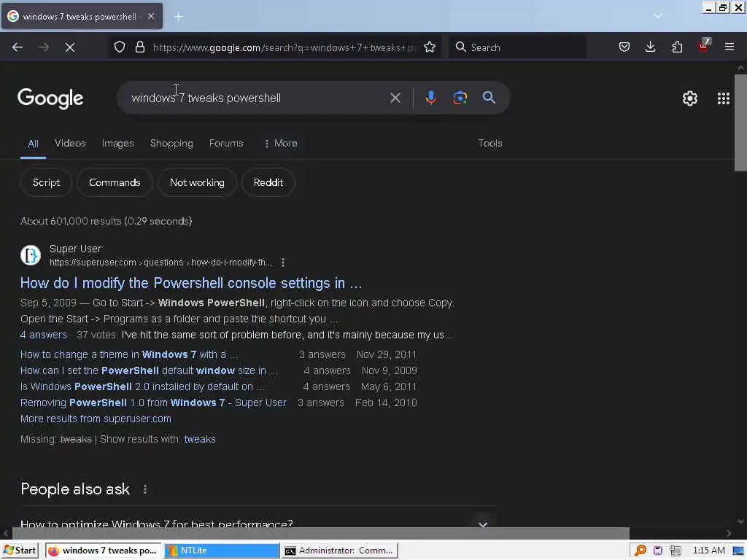The image size is (747, 560).
Task: Start Google voice search microphone
Action: coord(430,98)
